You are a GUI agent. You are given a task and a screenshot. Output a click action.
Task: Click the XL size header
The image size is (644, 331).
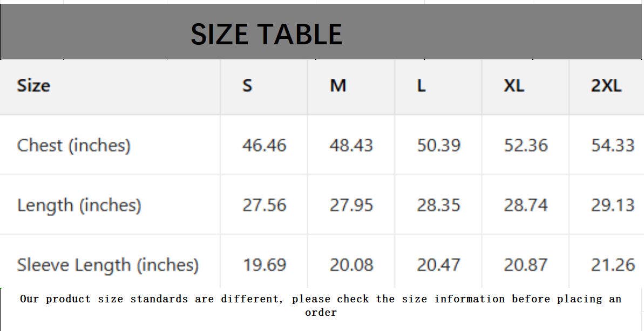pos(514,85)
